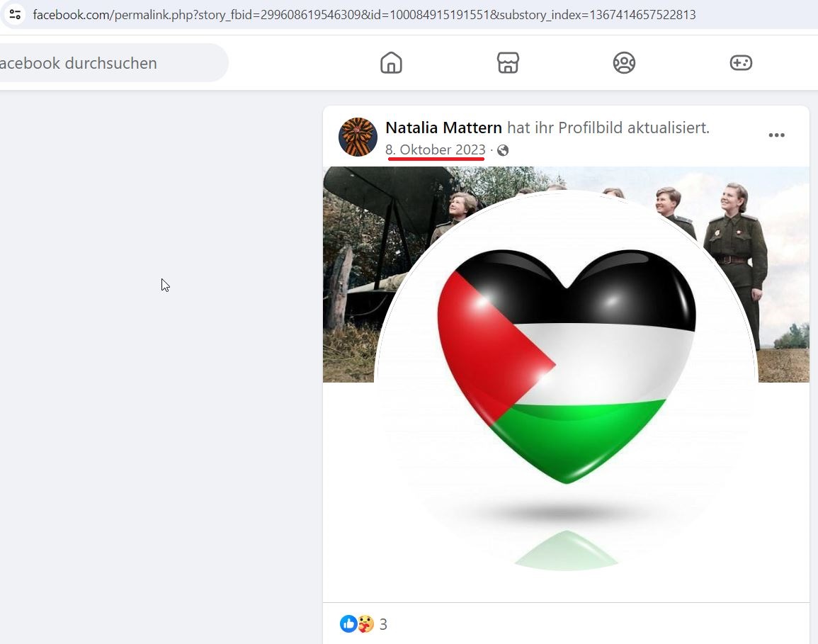Open the Natalia Mattern profile name link

(443, 128)
